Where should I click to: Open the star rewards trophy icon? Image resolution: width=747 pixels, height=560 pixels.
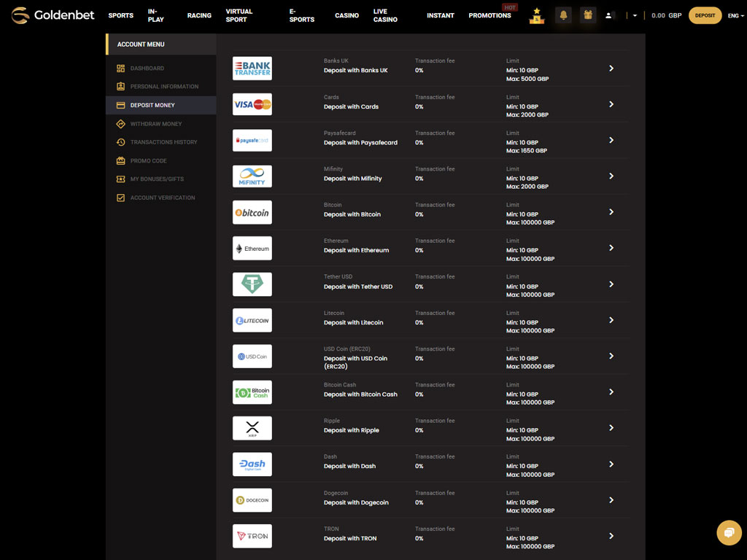pyautogui.click(x=536, y=15)
